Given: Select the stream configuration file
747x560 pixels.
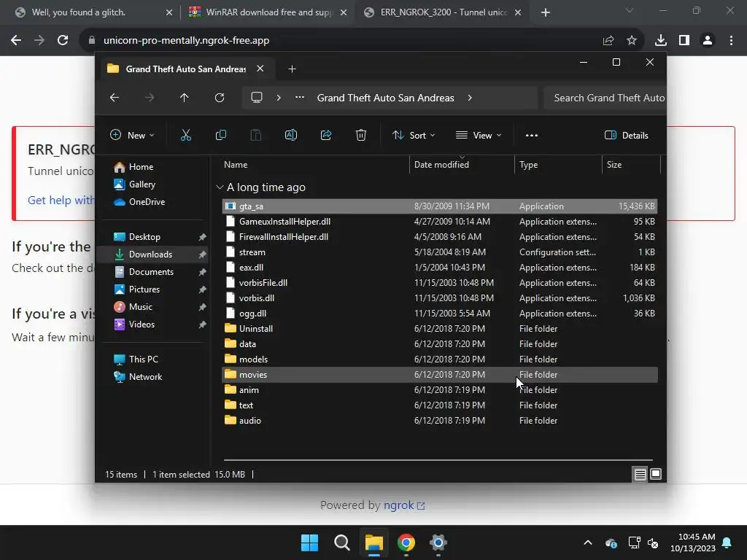Looking at the screenshot, I should (x=440, y=252).
